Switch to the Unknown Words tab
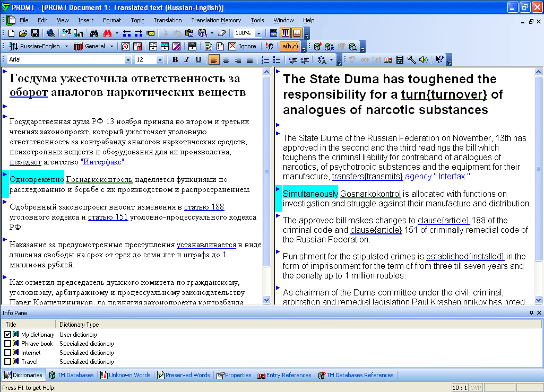 pos(125,375)
